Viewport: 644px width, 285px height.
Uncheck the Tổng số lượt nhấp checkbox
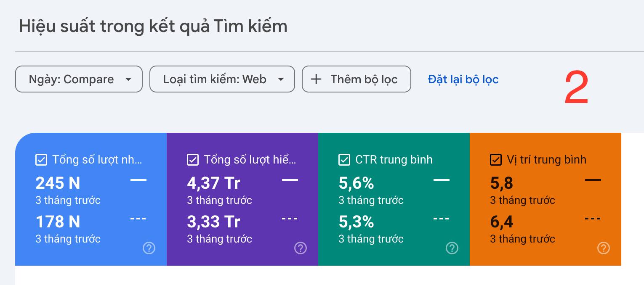[41, 160]
